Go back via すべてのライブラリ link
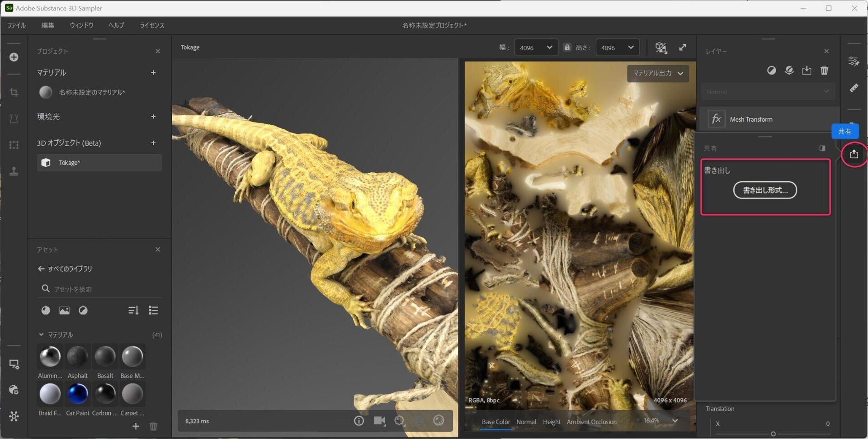This screenshot has height=439, width=868. click(65, 269)
